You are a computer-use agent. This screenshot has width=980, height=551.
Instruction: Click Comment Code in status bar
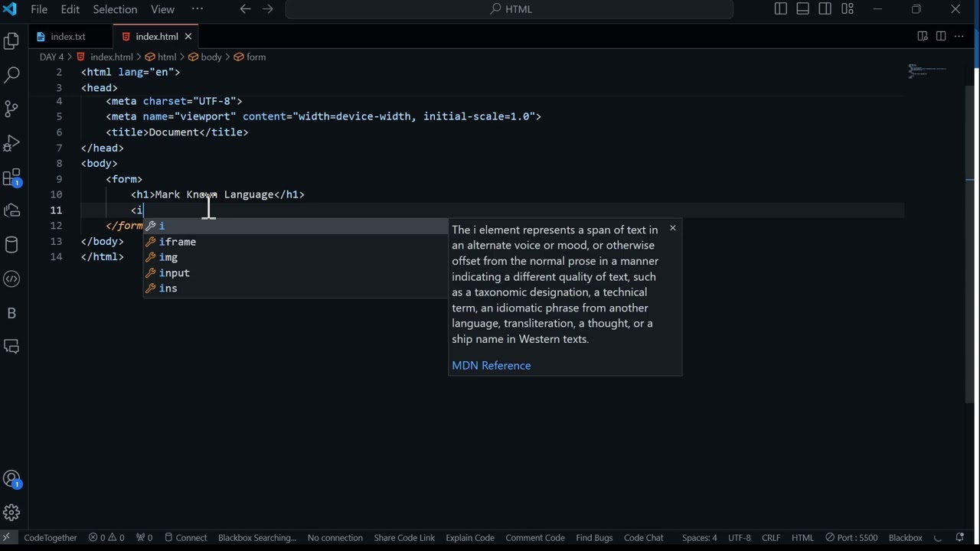tap(535, 538)
